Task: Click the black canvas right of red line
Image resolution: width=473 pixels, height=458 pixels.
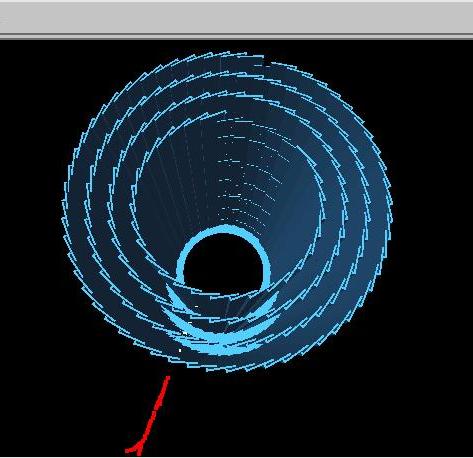Action: click(x=300, y=417)
